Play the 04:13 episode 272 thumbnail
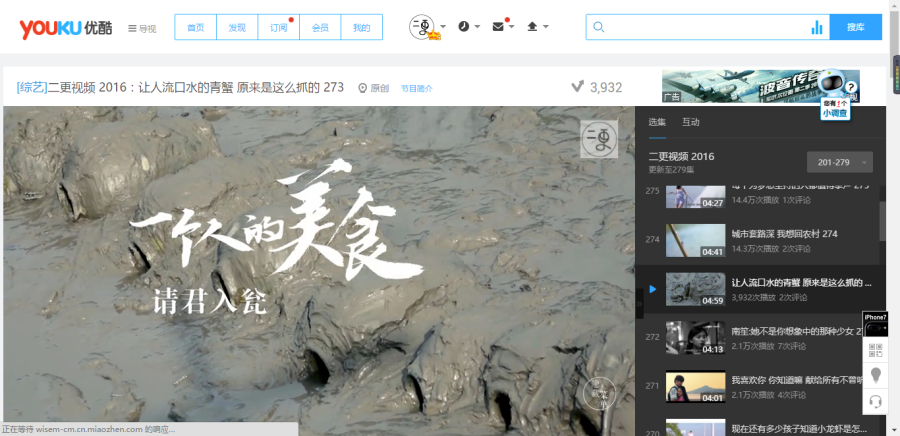Image resolution: width=900 pixels, height=436 pixels. pyautogui.click(x=695, y=337)
